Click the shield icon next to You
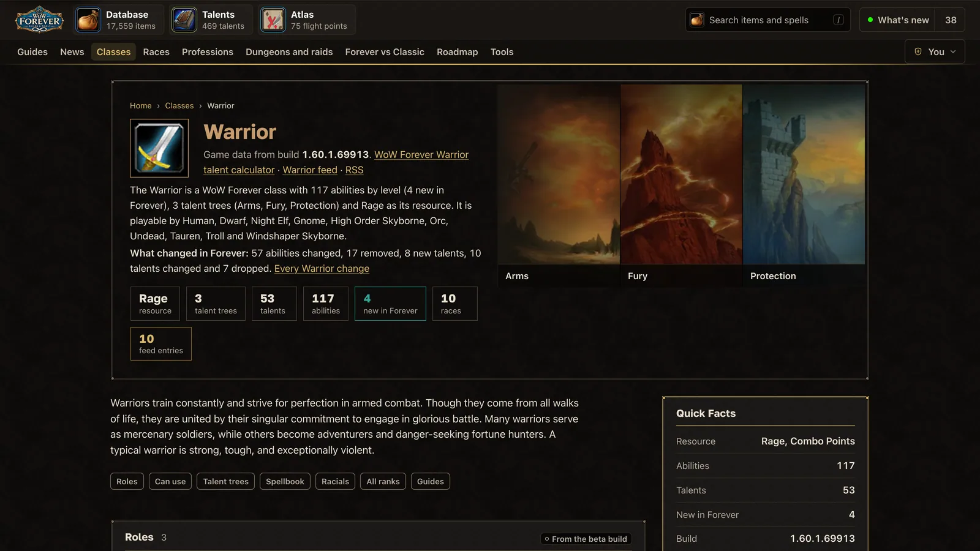This screenshot has height=551, width=980. coord(918,51)
